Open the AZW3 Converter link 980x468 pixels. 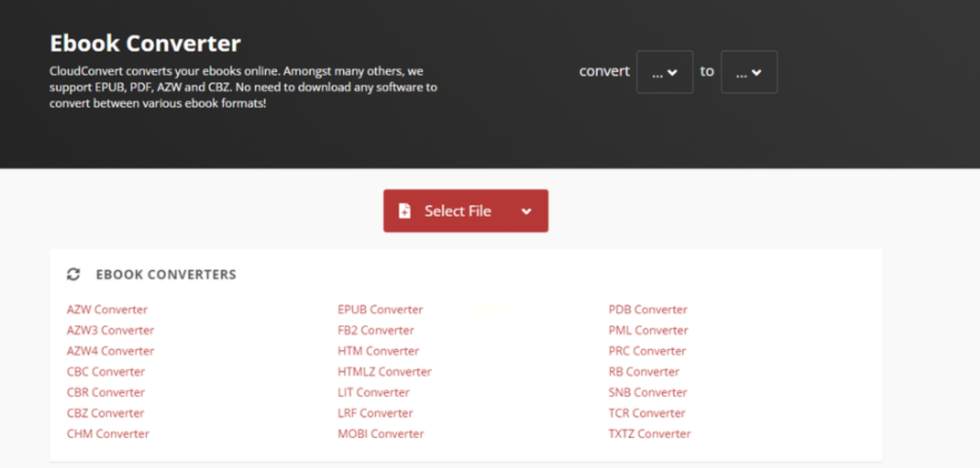tap(111, 330)
